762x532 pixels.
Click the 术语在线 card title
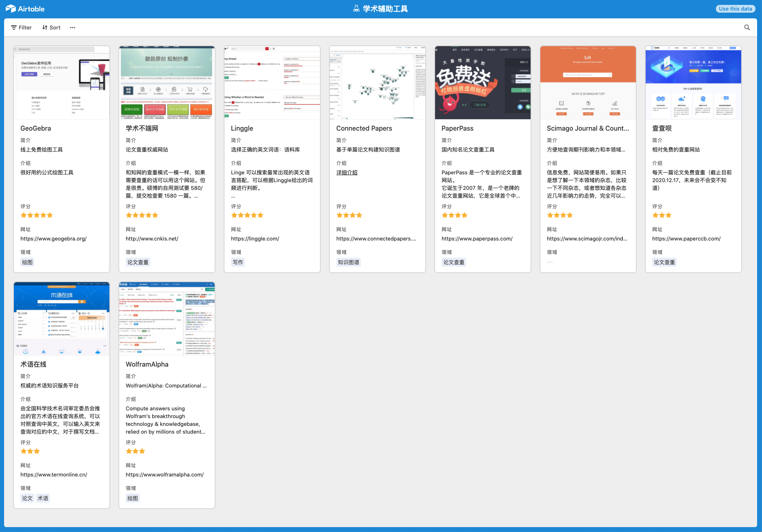pyautogui.click(x=33, y=364)
